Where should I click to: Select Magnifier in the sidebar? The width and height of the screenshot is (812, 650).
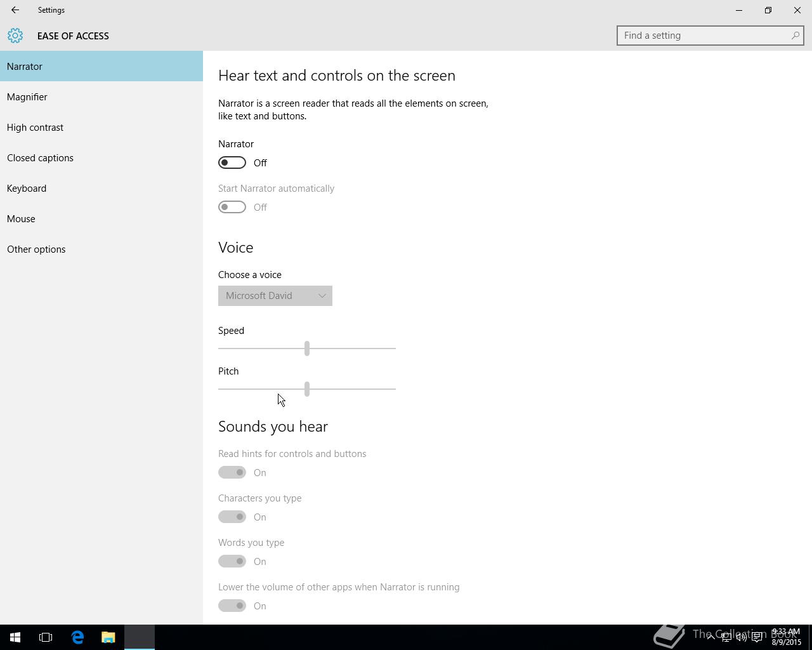point(101,96)
